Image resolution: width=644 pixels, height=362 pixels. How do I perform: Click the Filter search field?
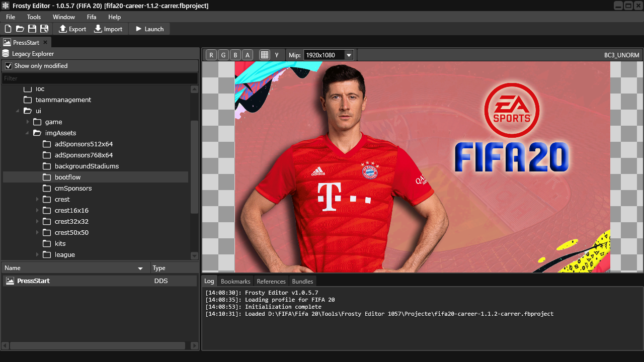(x=100, y=78)
